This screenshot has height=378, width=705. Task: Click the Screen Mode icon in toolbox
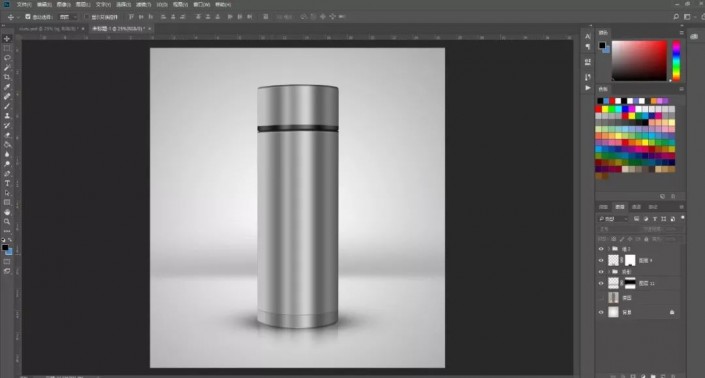point(7,271)
